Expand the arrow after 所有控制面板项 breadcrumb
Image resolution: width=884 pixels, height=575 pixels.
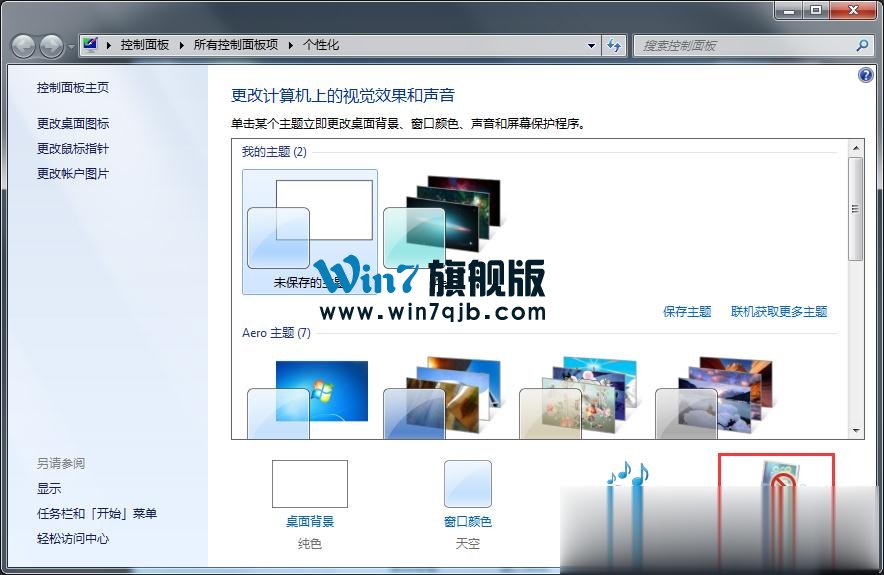[x=291, y=45]
